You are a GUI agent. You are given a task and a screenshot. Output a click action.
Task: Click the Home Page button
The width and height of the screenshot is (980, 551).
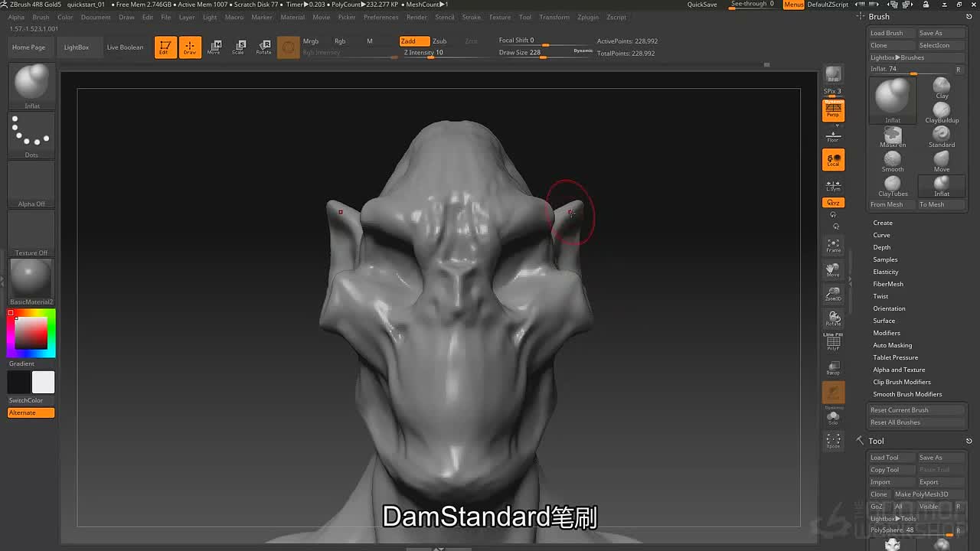(28, 47)
